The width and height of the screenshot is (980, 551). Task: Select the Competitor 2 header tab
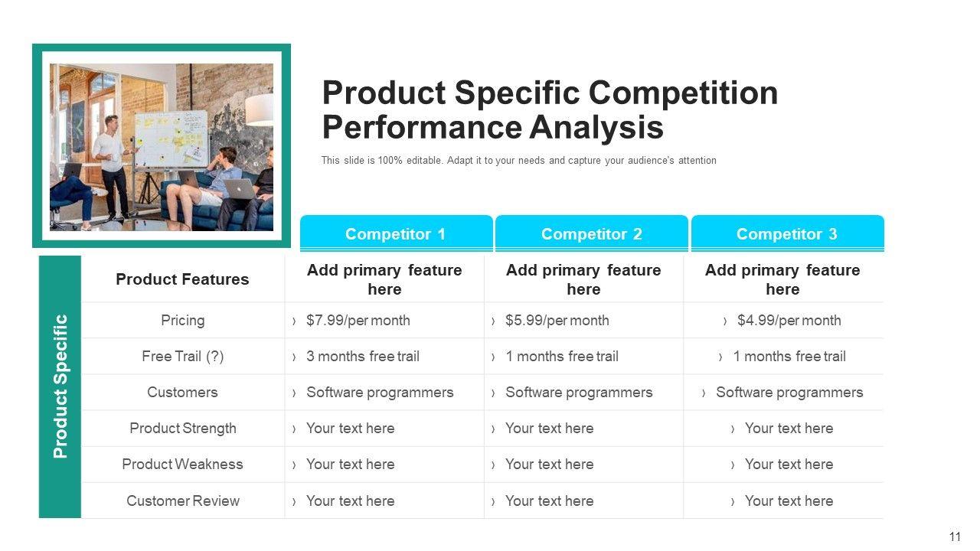point(591,234)
